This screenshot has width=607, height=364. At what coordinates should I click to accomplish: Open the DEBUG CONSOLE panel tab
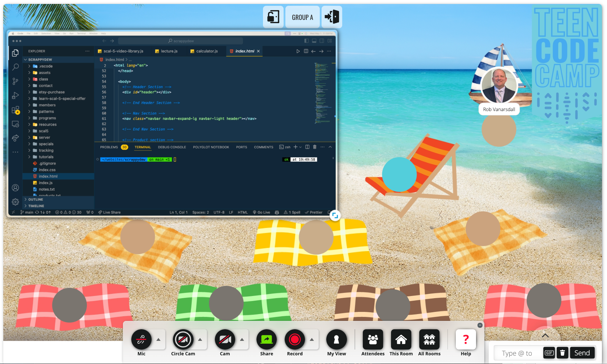[172, 147]
